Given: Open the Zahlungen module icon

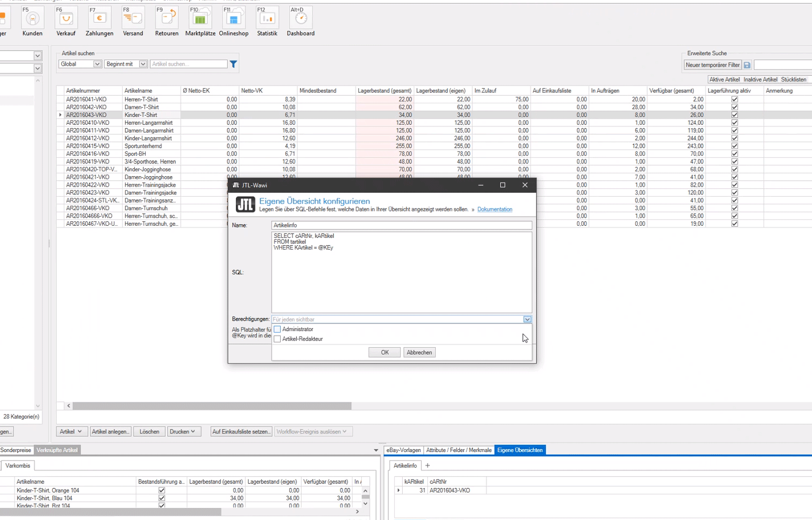Looking at the screenshot, I should point(100,19).
